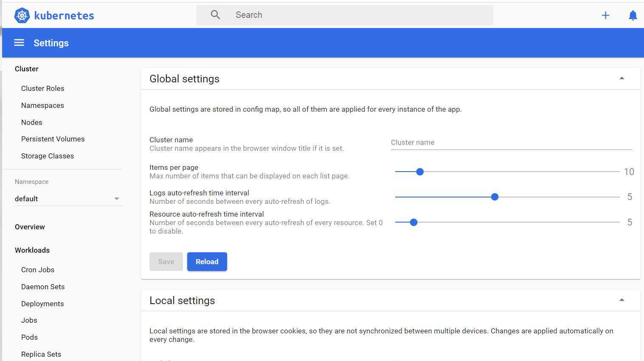
Task: Open Replica Sets sidebar item
Action: point(41,354)
